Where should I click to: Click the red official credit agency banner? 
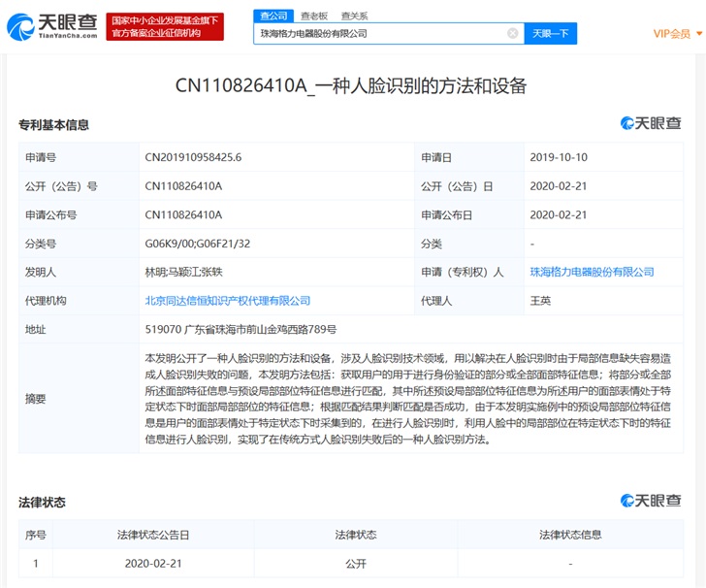point(165,26)
